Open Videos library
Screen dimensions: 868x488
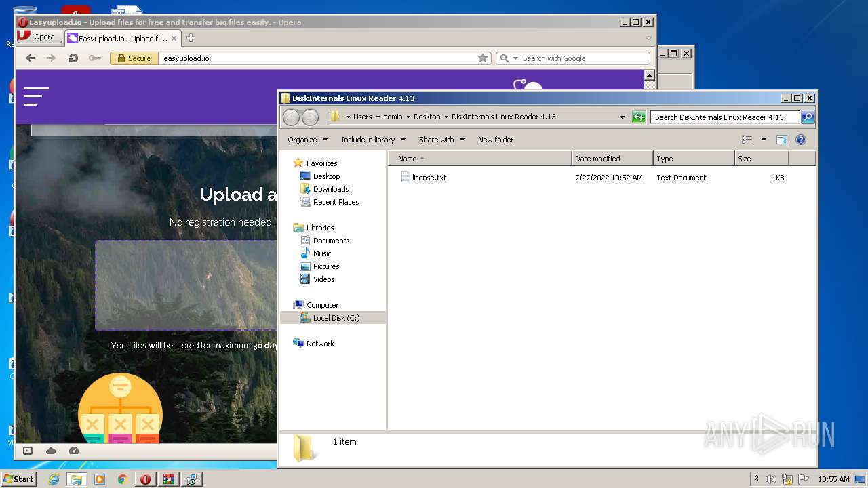pos(323,279)
